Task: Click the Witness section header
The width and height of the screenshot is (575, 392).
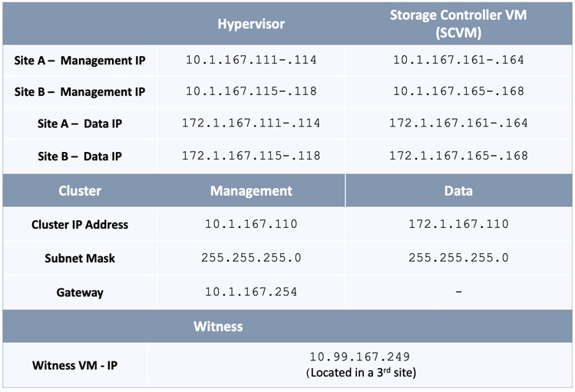Action: pos(218,326)
